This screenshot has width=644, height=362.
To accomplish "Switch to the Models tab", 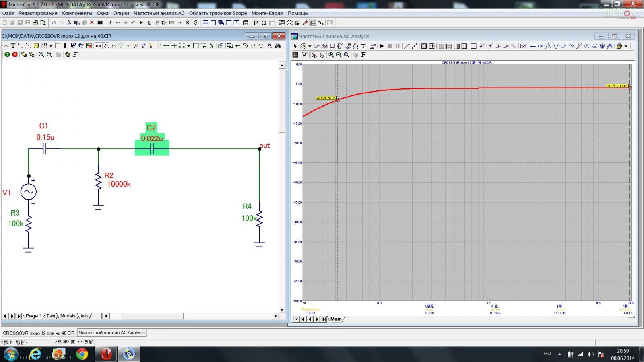I will point(68,316).
